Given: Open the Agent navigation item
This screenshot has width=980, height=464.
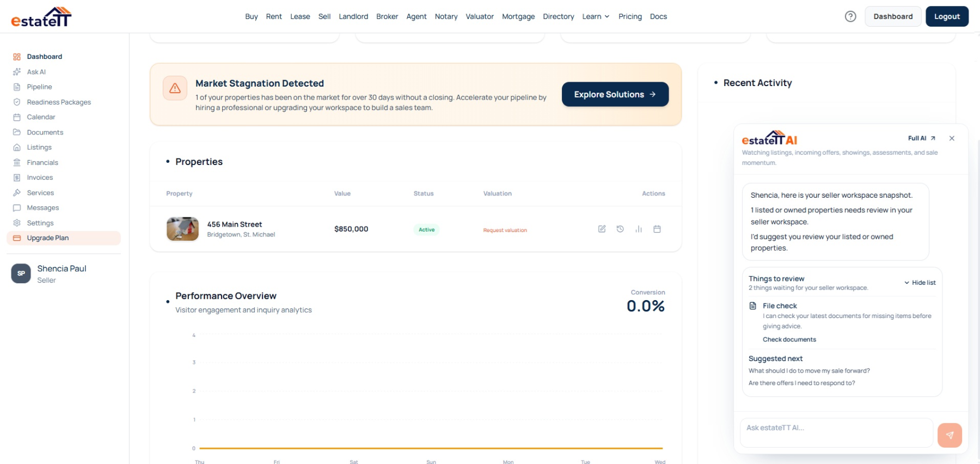Looking at the screenshot, I should (416, 16).
